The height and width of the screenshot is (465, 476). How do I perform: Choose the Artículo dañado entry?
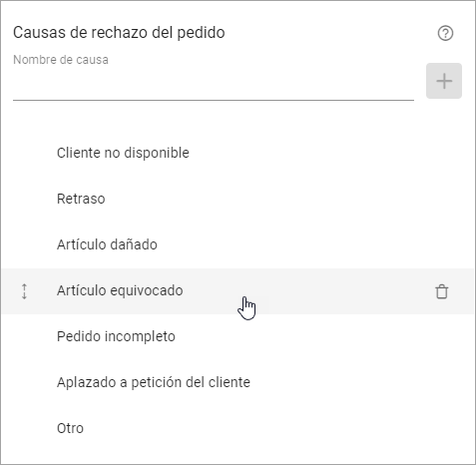107,244
